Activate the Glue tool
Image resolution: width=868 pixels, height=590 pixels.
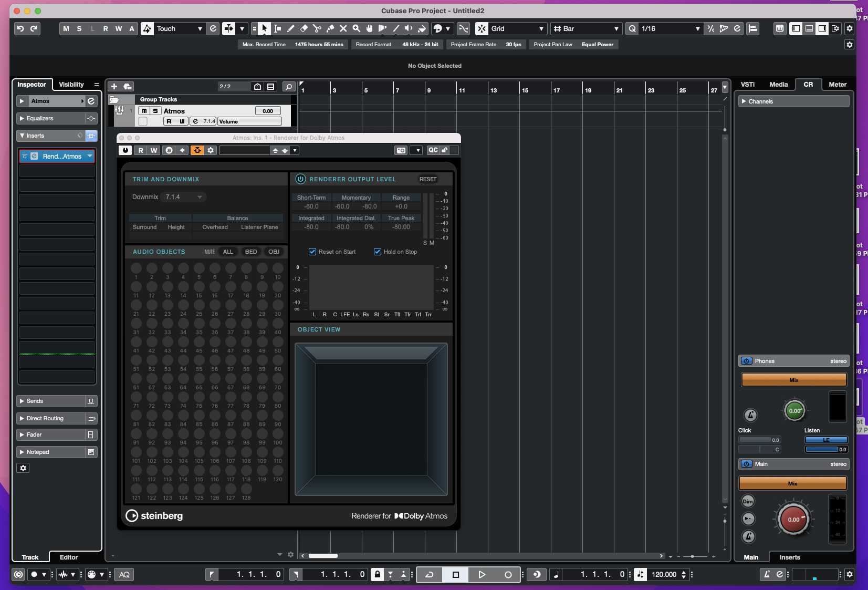click(330, 28)
